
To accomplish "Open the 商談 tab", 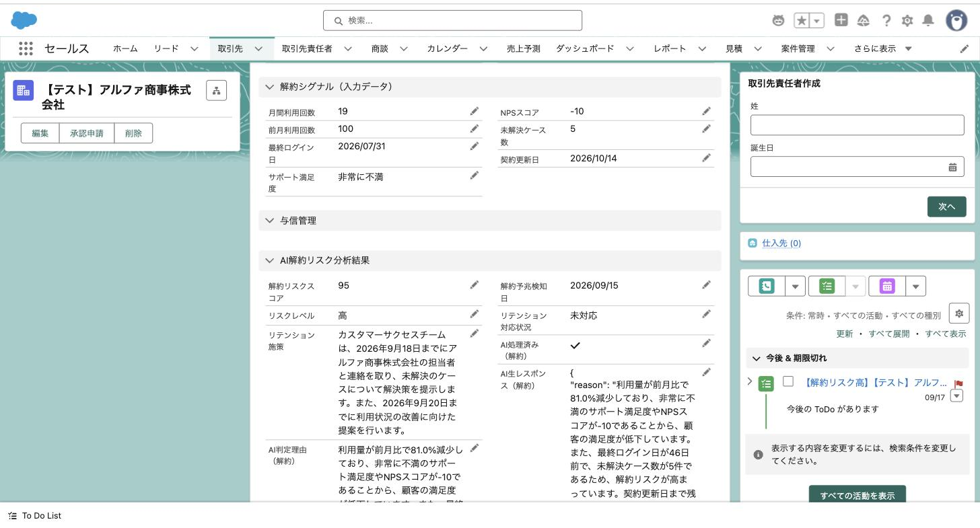I will (x=380, y=48).
